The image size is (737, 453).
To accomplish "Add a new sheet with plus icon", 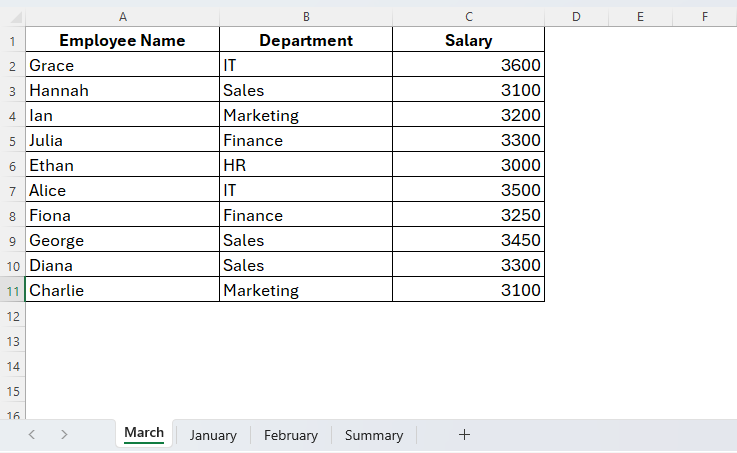I will point(464,435).
